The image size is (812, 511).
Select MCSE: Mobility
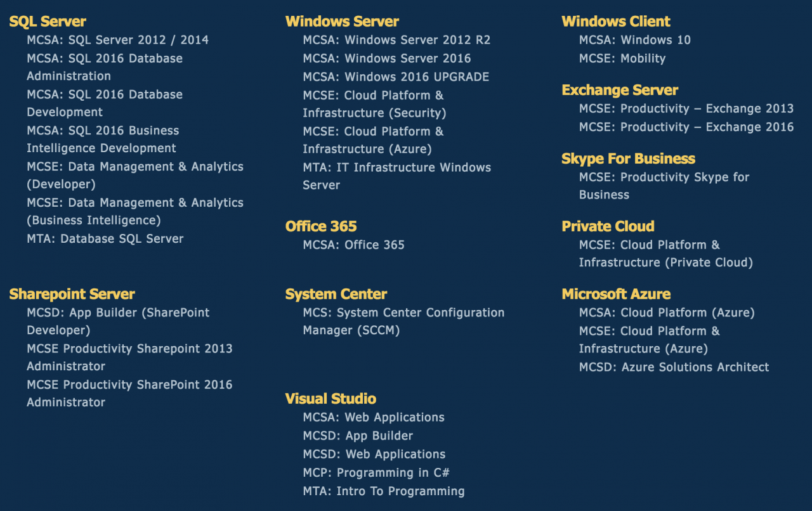pos(622,58)
